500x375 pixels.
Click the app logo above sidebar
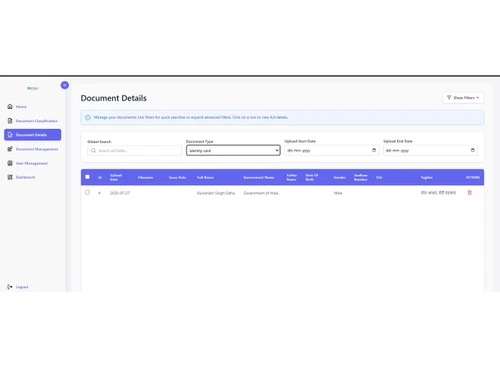point(33,88)
